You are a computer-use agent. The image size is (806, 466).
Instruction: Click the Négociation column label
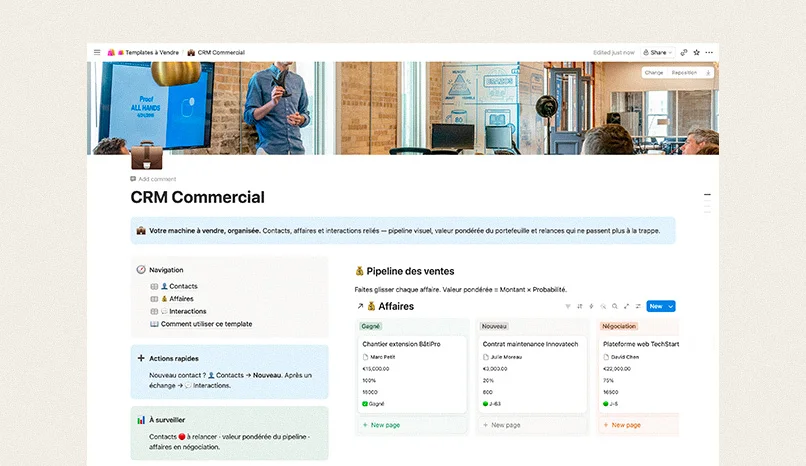(x=619, y=326)
